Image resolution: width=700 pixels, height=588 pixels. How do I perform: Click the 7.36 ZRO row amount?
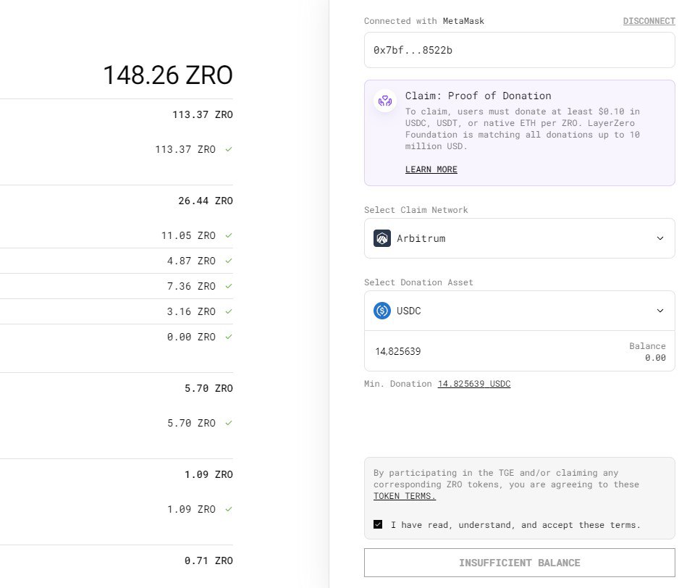point(191,286)
